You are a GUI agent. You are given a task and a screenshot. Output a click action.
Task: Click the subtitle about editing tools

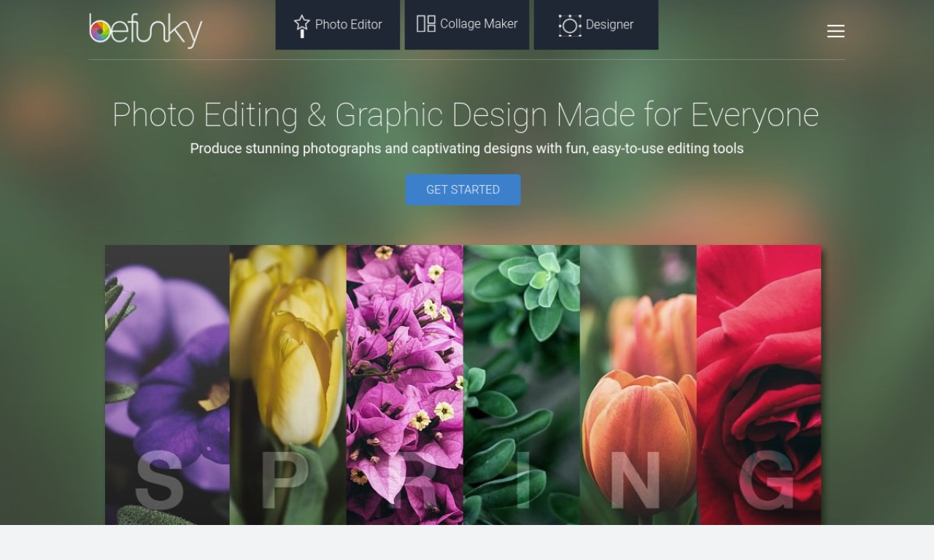pyautogui.click(x=467, y=149)
